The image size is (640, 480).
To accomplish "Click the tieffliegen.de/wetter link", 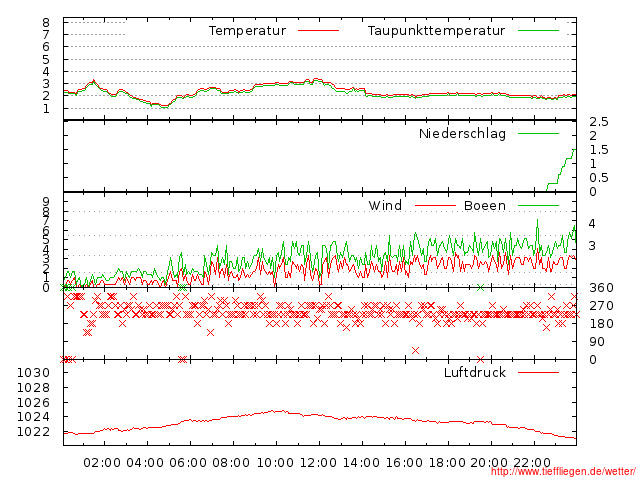I will tap(563, 471).
